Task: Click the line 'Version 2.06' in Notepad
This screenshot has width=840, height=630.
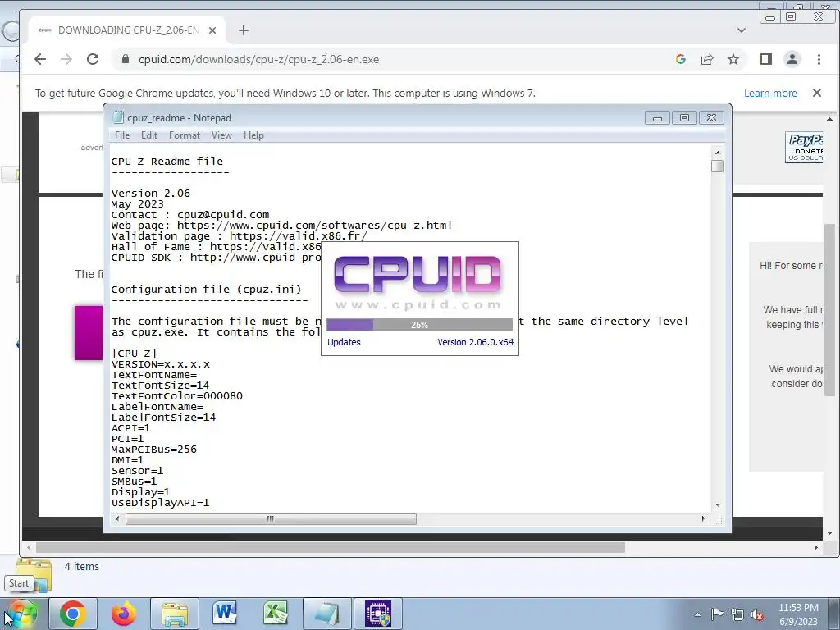Action: point(151,194)
